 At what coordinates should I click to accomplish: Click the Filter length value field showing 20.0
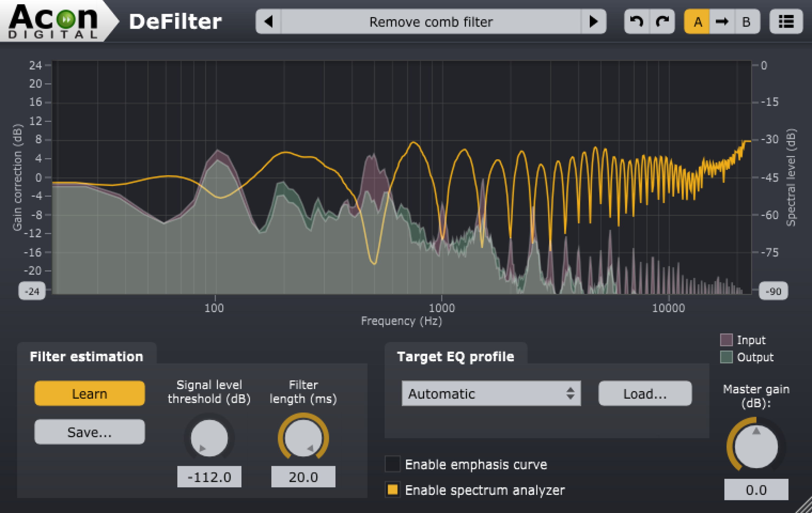coord(303,476)
